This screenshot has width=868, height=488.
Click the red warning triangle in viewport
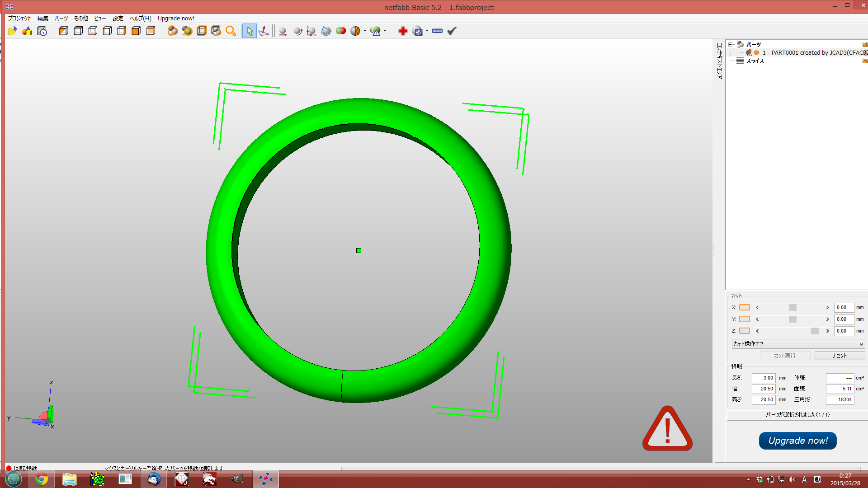(x=667, y=429)
